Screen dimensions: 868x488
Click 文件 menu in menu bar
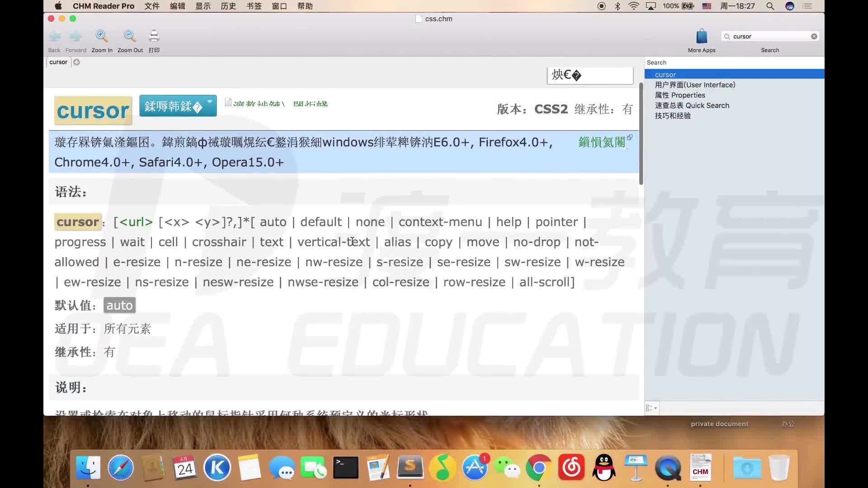point(151,6)
